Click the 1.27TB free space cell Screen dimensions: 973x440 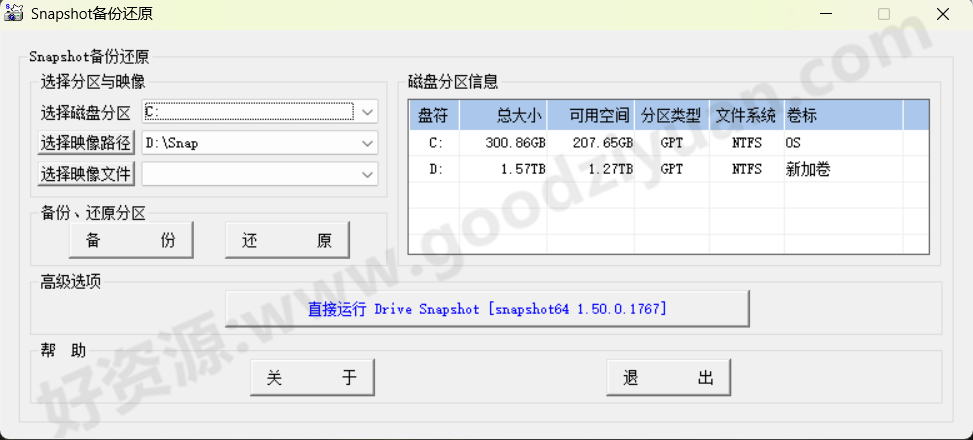[591, 169]
